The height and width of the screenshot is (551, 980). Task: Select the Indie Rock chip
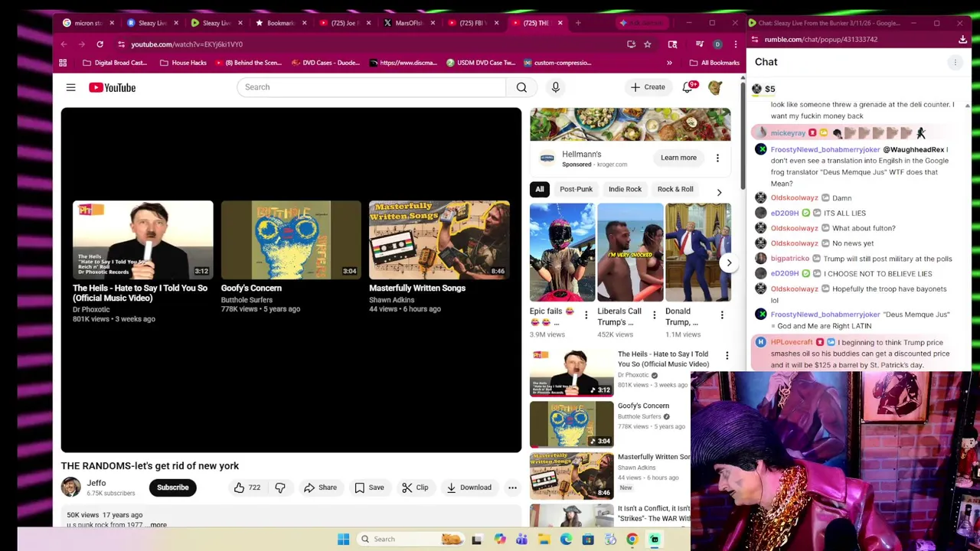[x=625, y=189]
